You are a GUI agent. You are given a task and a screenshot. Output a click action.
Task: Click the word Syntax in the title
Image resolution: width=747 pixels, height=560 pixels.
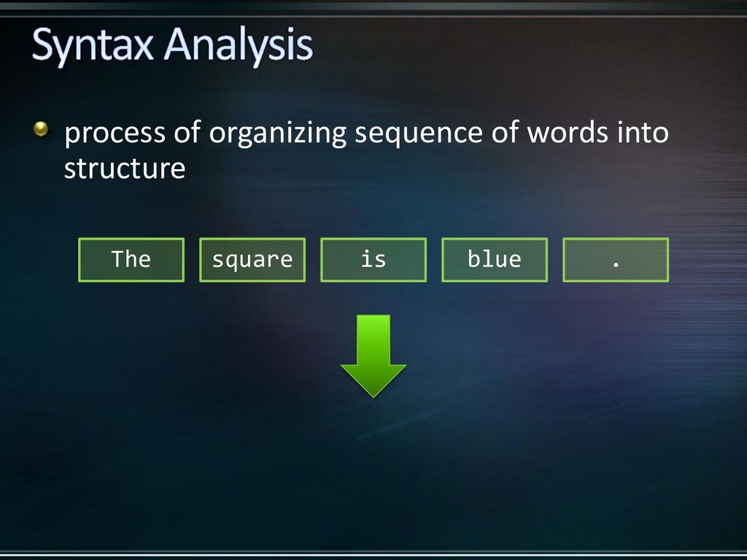click(x=93, y=46)
